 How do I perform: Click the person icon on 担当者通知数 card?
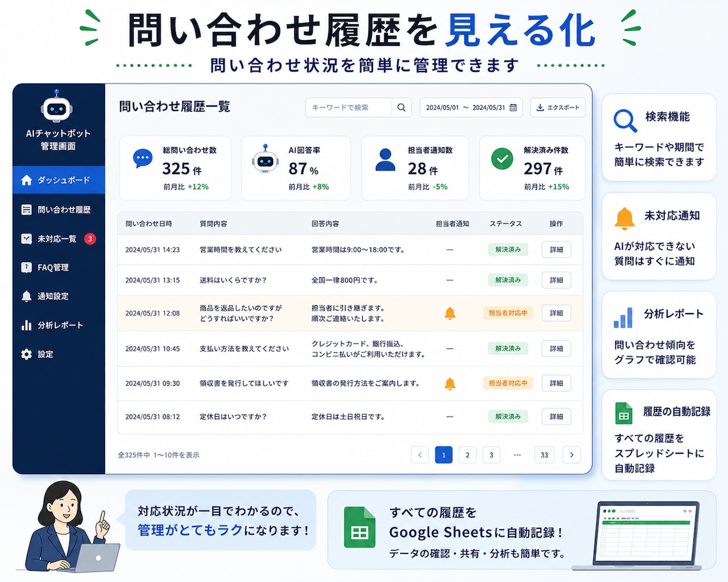385,159
